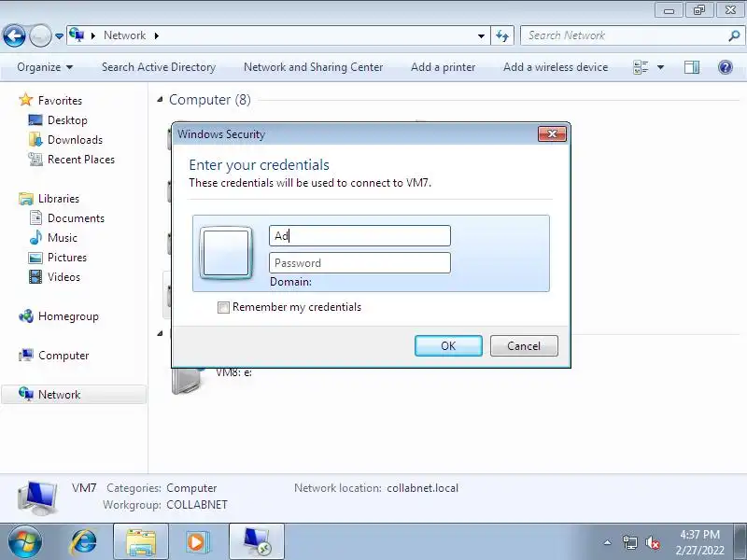Click the Network icon in address bar

pos(77,35)
